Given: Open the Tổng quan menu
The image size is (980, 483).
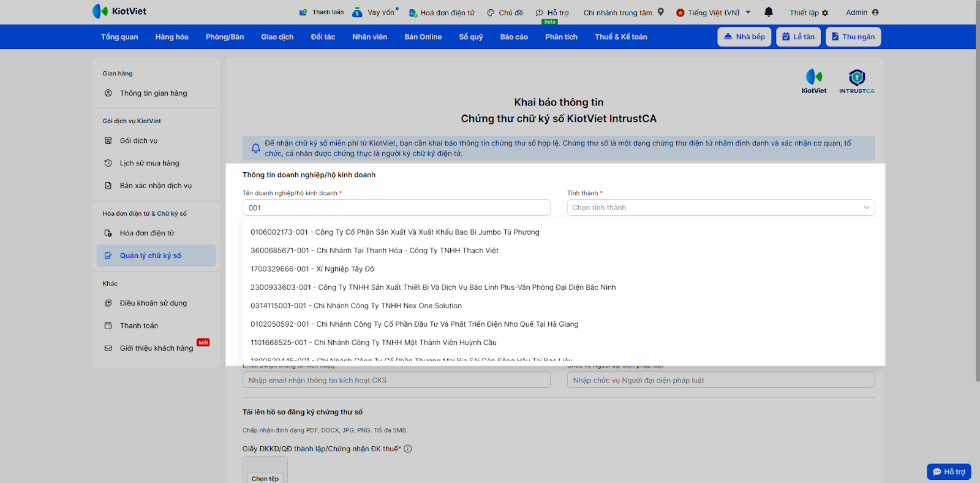Looking at the screenshot, I should (x=119, y=37).
